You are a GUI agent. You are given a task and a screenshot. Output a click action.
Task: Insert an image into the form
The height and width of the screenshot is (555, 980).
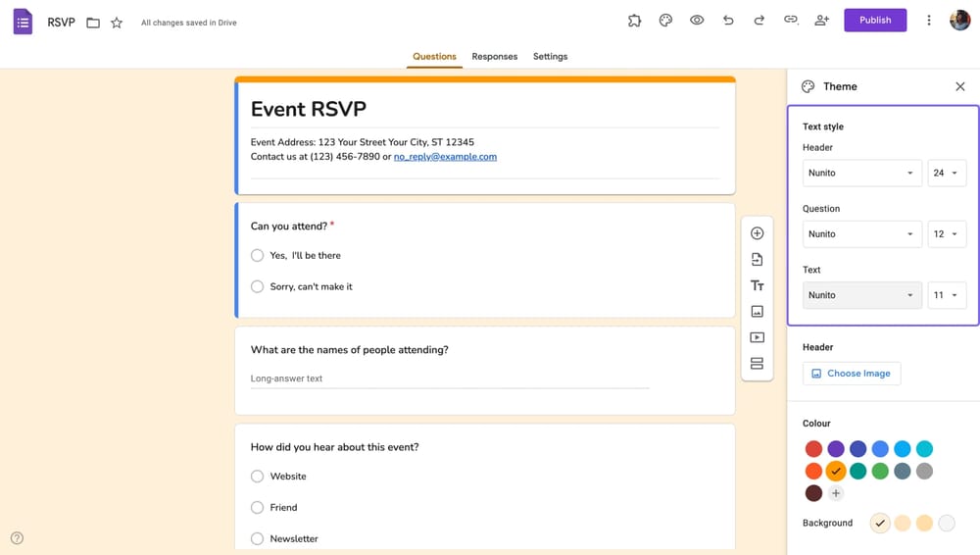tap(757, 312)
